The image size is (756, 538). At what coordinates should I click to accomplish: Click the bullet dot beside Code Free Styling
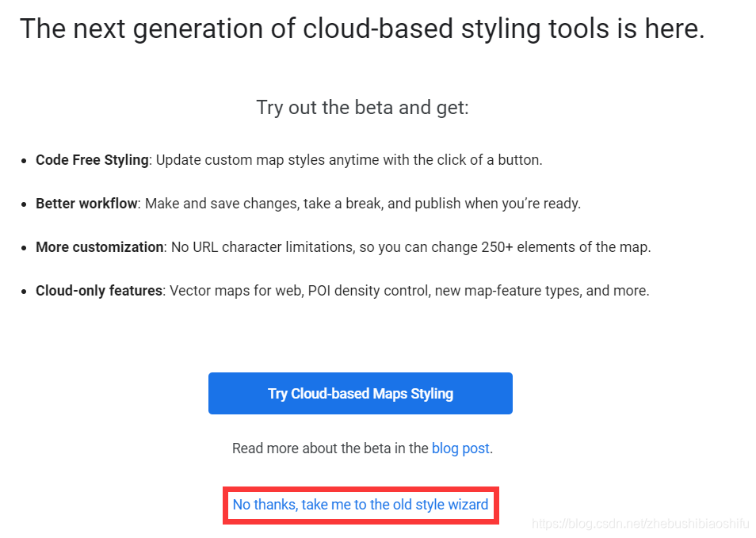pyautogui.click(x=23, y=161)
